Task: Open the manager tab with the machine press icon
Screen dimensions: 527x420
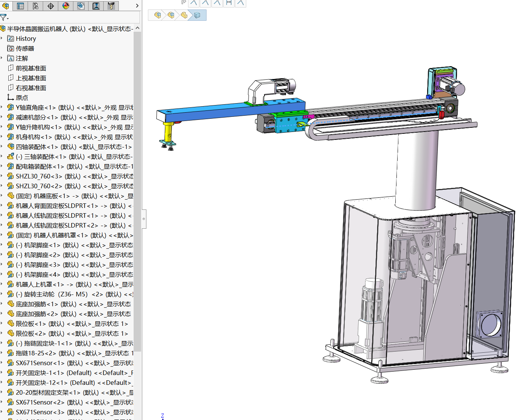Action: pyautogui.click(x=96, y=6)
